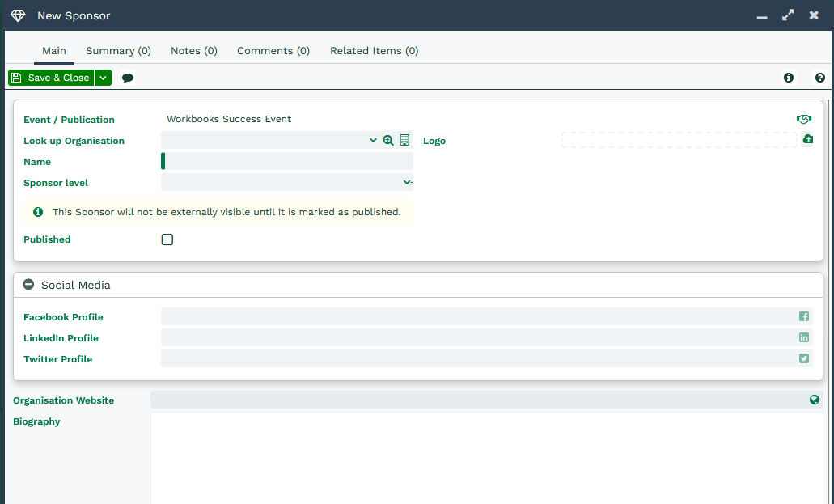This screenshot has width=834, height=504.
Task: Open help via question mark icon
Action: [x=820, y=78]
